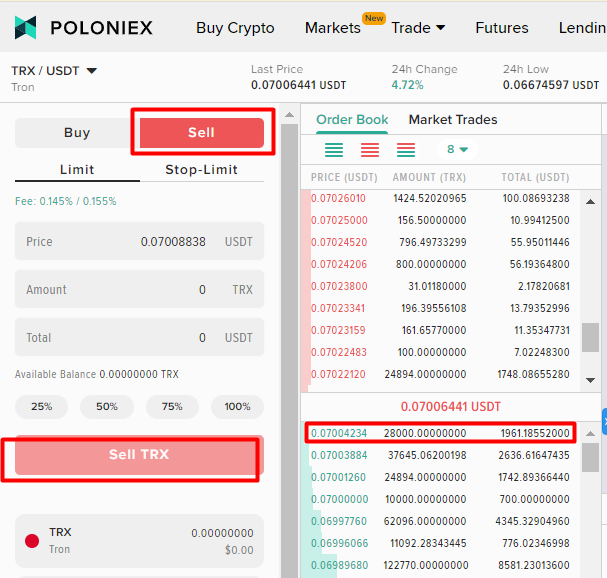Click the 24h Low 0.06674597 USDT value
This screenshot has height=578, width=607.
click(x=550, y=85)
